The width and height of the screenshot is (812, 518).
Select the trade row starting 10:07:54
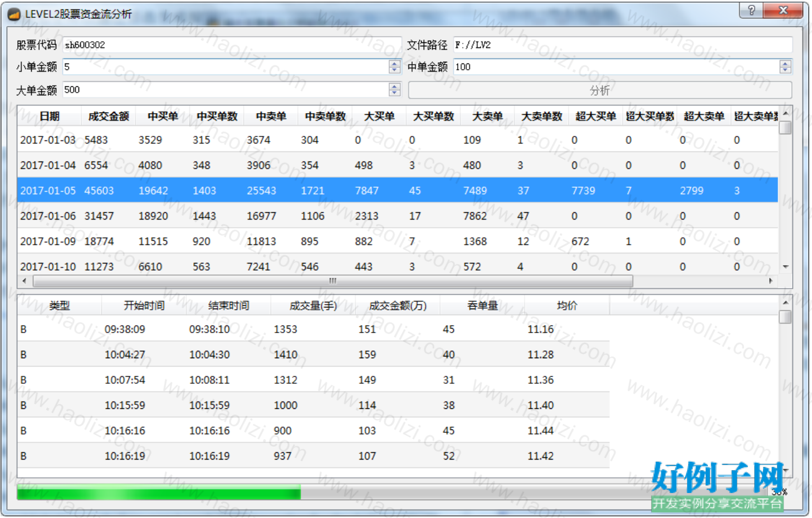314,380
